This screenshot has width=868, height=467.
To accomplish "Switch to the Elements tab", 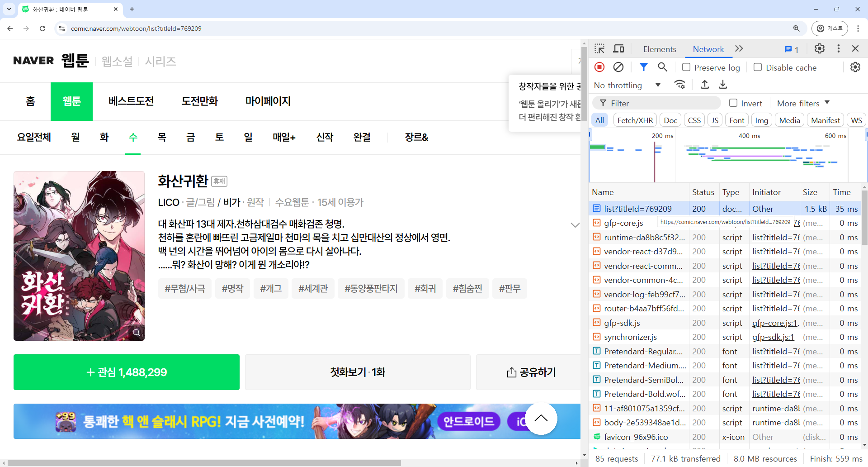I will [660, 49].
